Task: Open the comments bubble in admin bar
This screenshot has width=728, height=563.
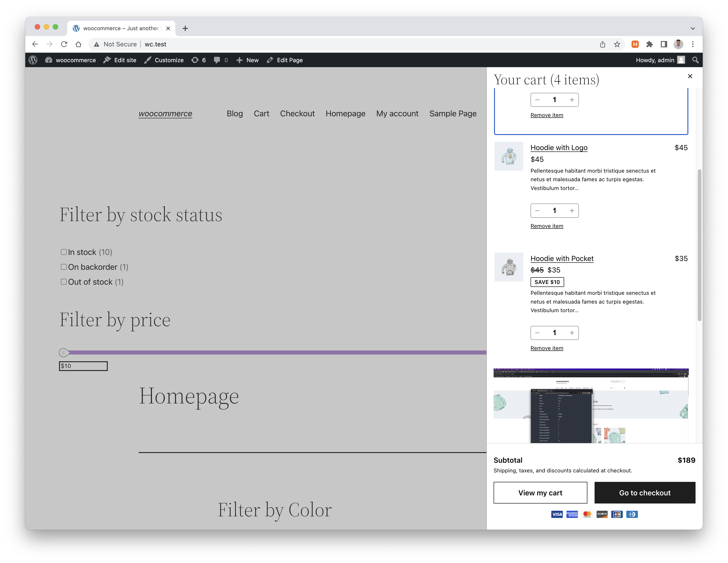Action: [x=221, y=60]
